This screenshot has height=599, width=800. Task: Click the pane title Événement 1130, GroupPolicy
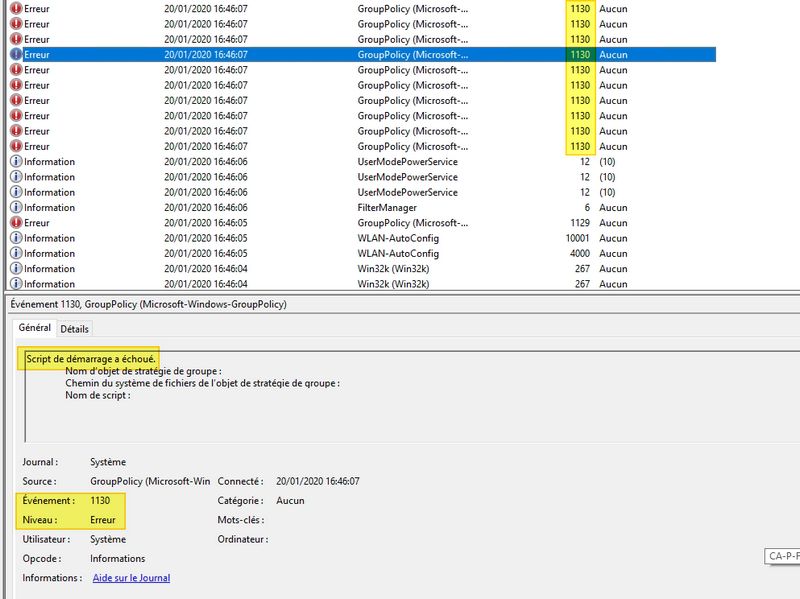tap(148, 304)
